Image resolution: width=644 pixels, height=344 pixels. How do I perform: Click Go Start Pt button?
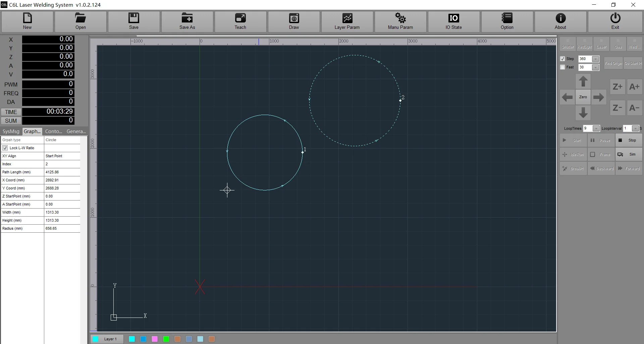click(633, 63)
